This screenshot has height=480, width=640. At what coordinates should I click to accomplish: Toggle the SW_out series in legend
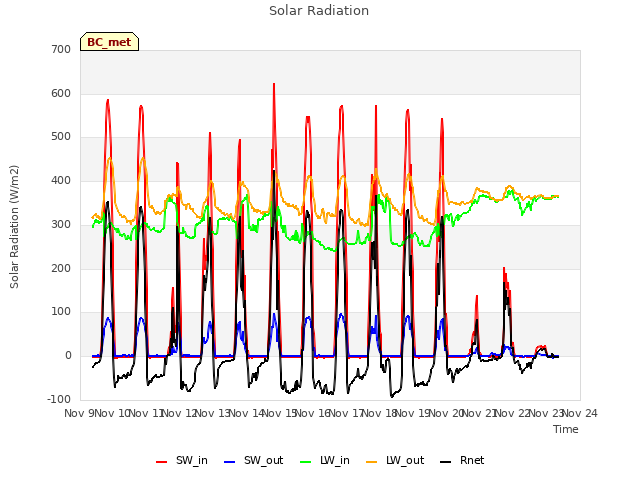coord(253,460)
